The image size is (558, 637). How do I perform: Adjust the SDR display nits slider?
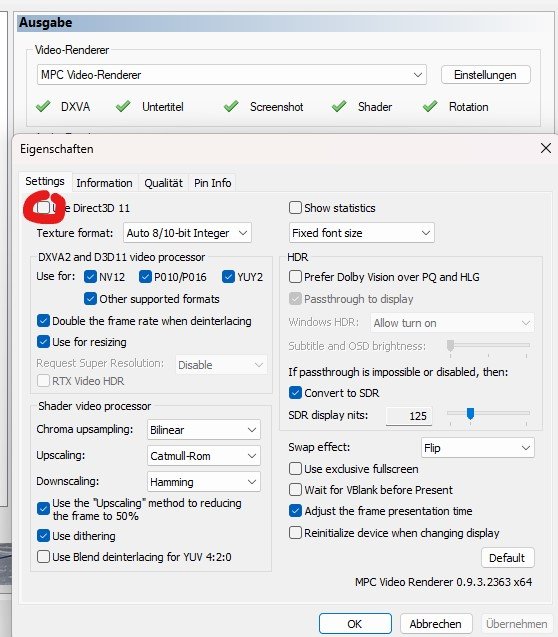470,414
